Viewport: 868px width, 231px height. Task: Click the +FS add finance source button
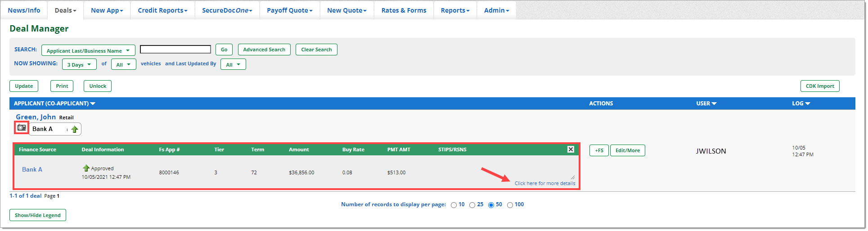[599, 150]
